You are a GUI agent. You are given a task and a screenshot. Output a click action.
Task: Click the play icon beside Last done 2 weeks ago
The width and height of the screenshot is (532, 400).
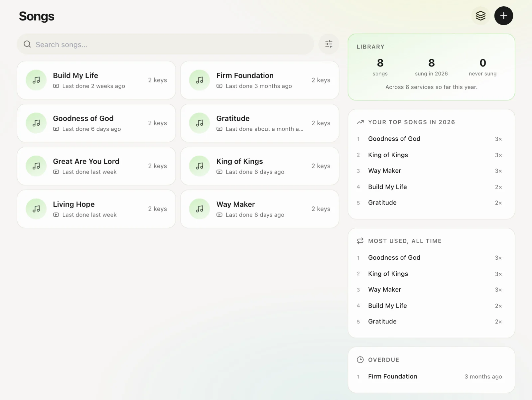point(56,86)
